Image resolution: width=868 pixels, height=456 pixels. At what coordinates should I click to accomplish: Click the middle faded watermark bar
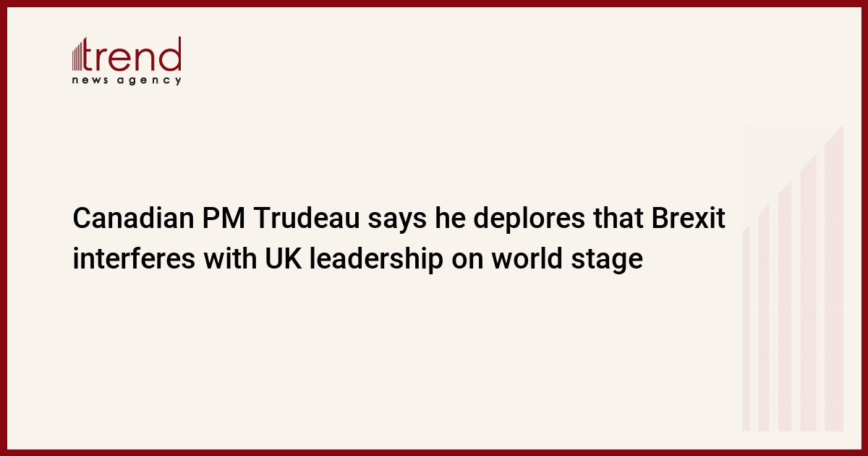coord(784,305)
